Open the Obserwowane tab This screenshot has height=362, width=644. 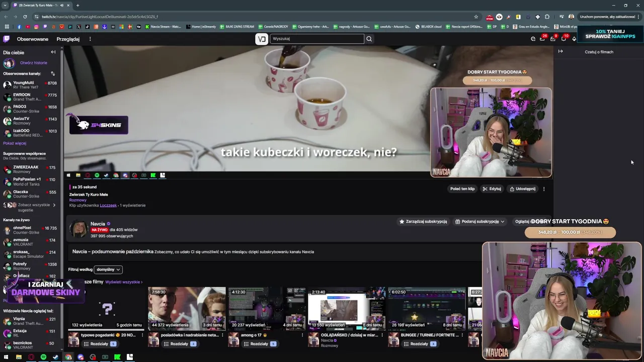[x=33, y=39]
